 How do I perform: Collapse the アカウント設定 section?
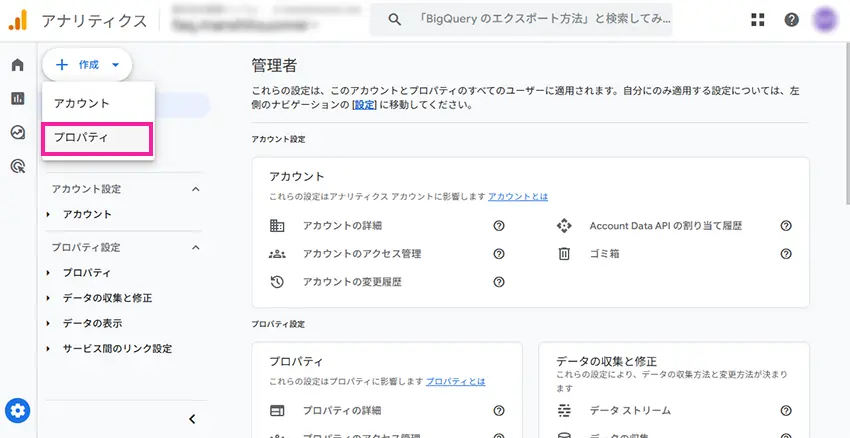[195, 189]
